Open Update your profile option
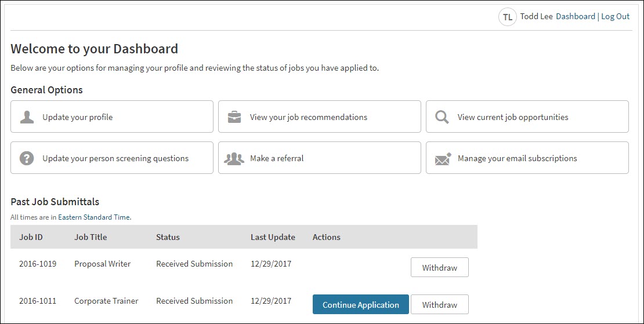This screenshot has width=644, height=324. 77,117
